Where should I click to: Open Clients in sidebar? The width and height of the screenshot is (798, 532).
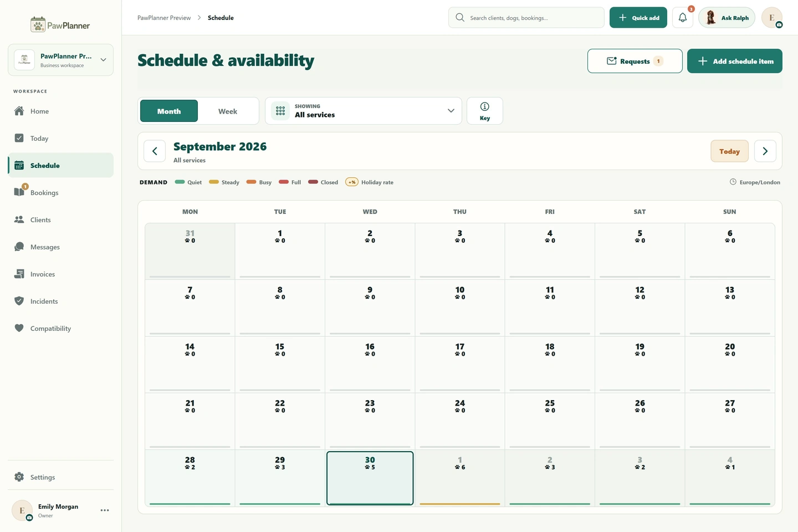pyautogui.click(x=60, y=219)
